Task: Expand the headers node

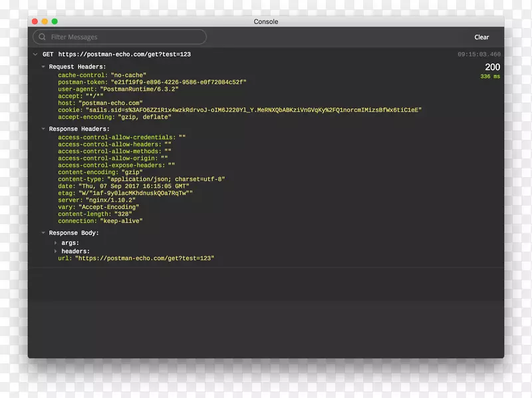Action: tap(56, 251)
